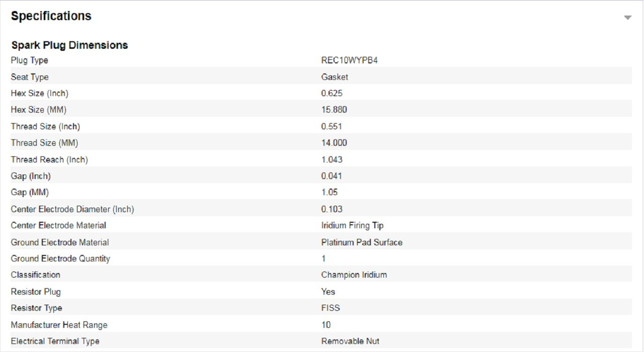The height and width of the screenshot is (352, 644).
Task: Click the Spark Plug Dimensions subheading
Action: click(x=69, y=45)
